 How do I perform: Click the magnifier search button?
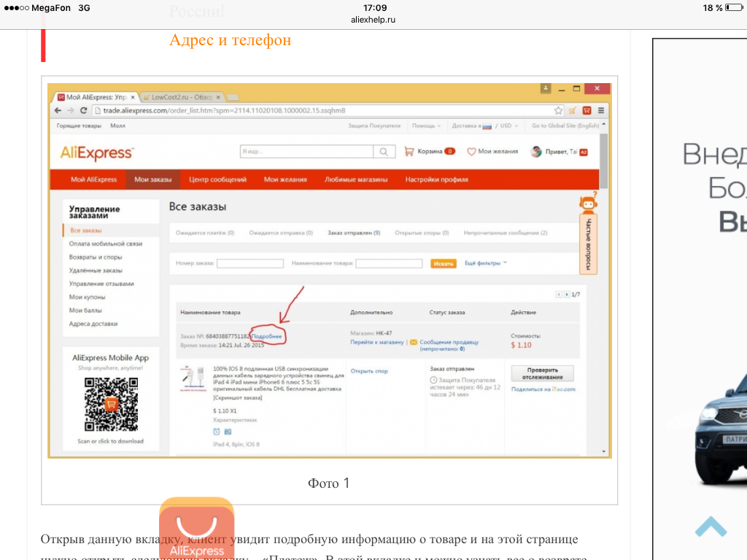click(384, 152)
